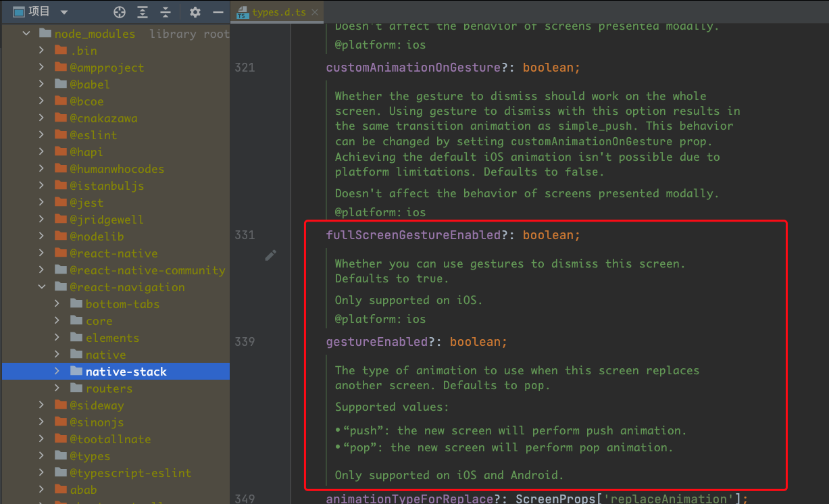Click the 'library root' label beside node_modules

point(189,34)
